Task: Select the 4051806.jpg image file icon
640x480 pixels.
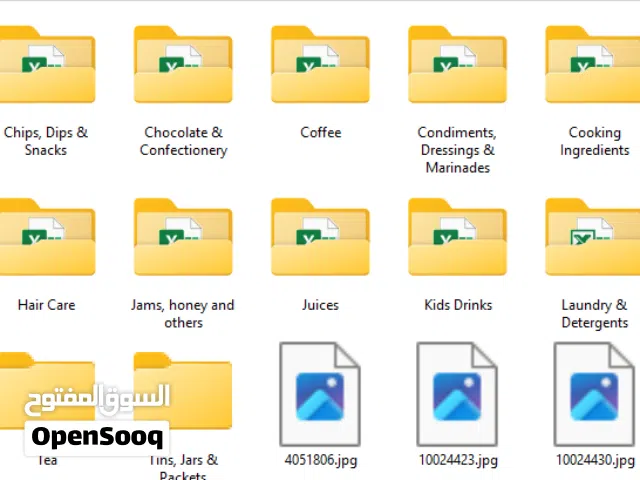Action: click(320, 395)
